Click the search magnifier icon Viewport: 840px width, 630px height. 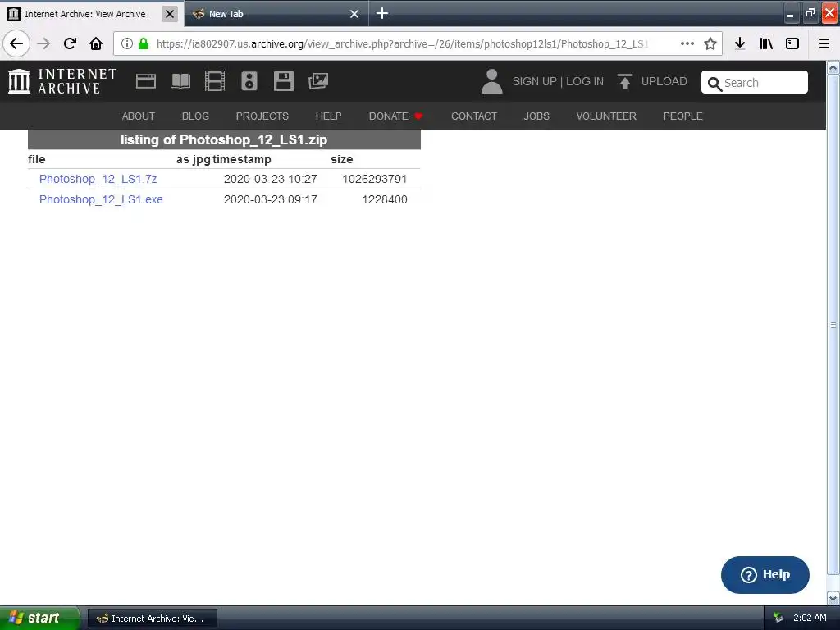714,84
